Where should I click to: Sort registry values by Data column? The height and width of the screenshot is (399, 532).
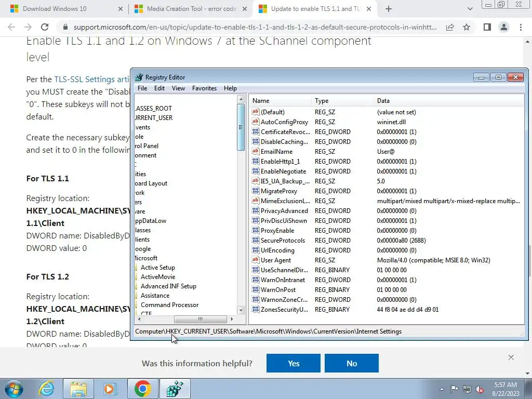[448, 101]
